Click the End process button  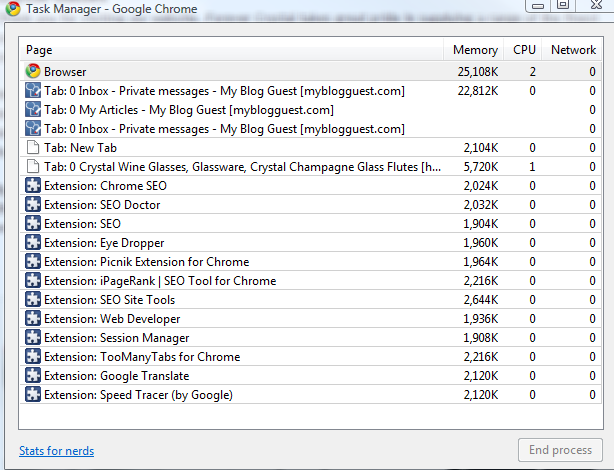(x=560, y=450)
